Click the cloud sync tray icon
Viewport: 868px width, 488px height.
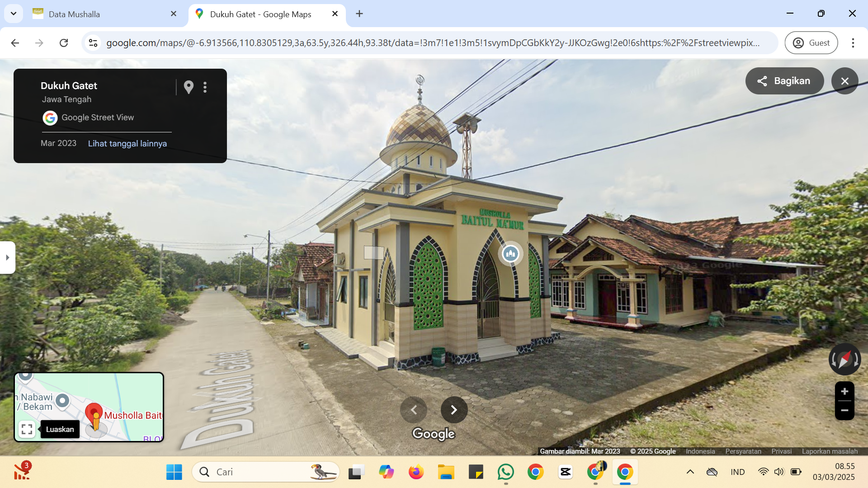(x=712, y=472)
